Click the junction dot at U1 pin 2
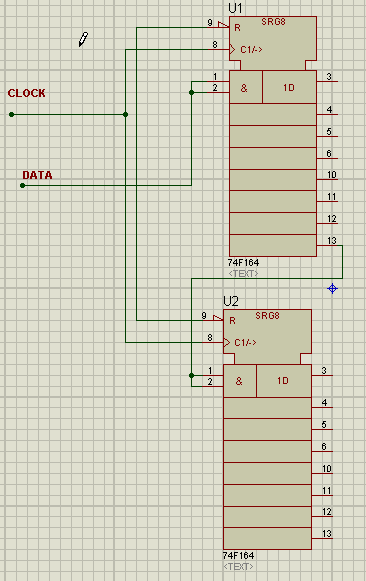366x581 pixels. click(x=192, y=92)
